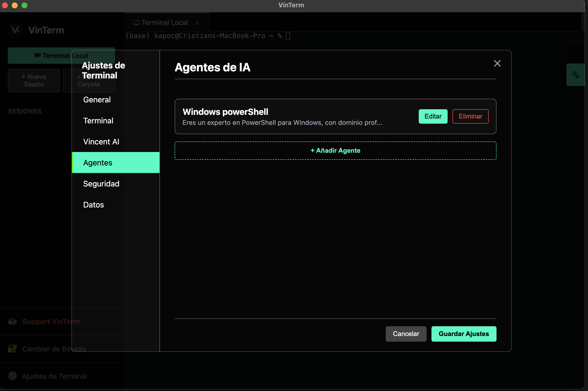Click the Agentes de IA heading

[212, 67]
